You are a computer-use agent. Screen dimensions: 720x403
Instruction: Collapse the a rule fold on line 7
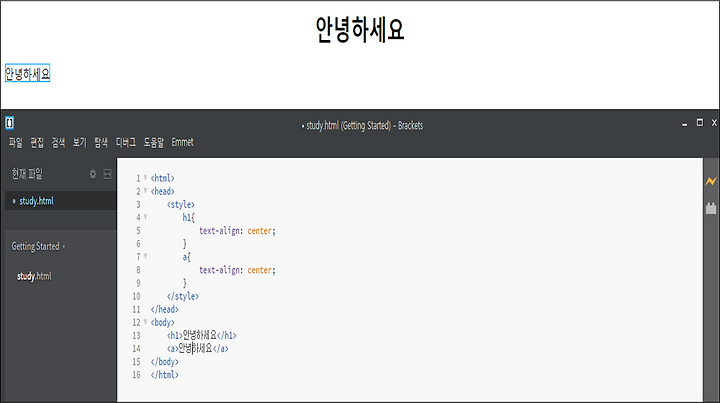146,256
